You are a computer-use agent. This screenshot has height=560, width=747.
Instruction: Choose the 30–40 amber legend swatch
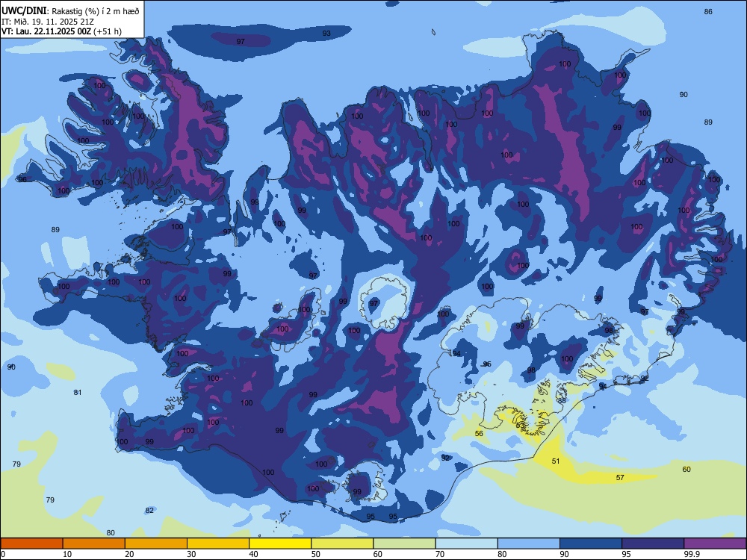coord(217,544)
